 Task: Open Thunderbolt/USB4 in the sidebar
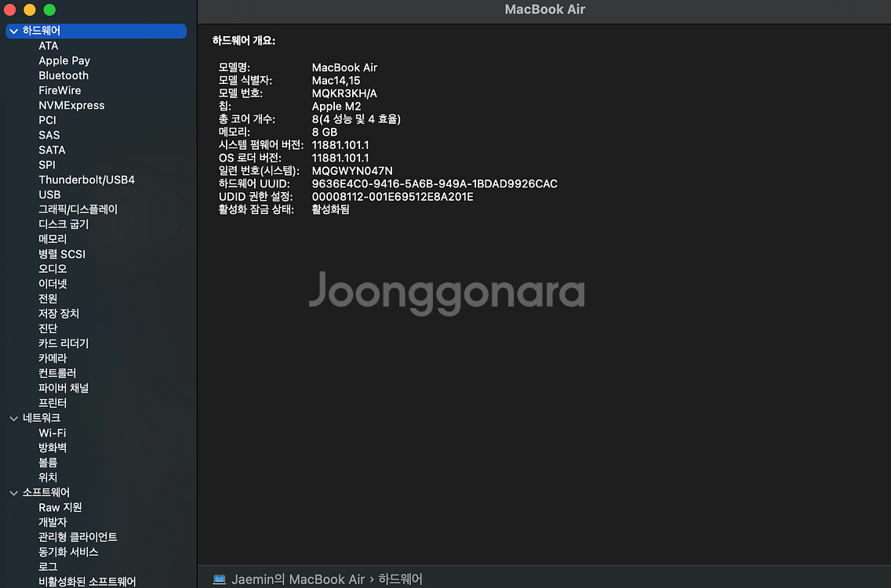pos(86,180)
